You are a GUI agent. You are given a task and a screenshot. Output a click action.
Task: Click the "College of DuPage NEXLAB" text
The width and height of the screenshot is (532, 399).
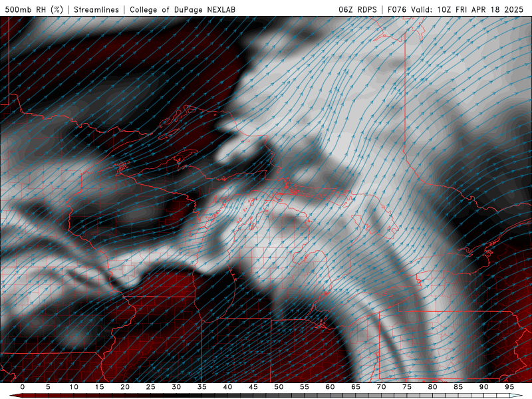pyautogui.click(x=182, y=9)
